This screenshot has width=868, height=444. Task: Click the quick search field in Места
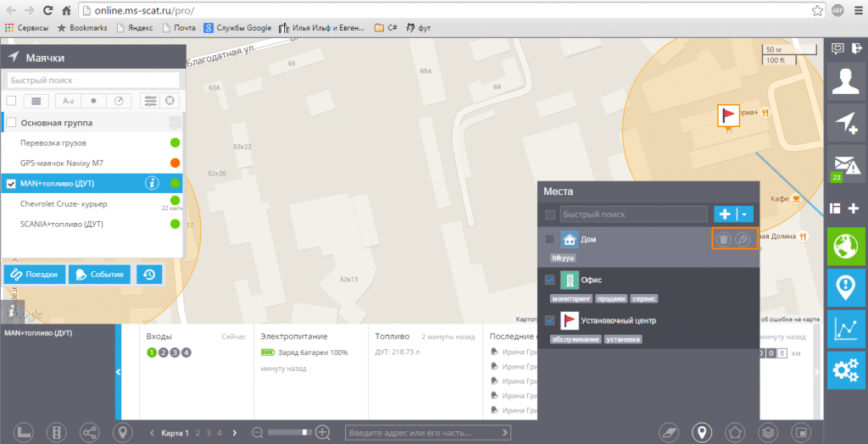pos(634,214)
